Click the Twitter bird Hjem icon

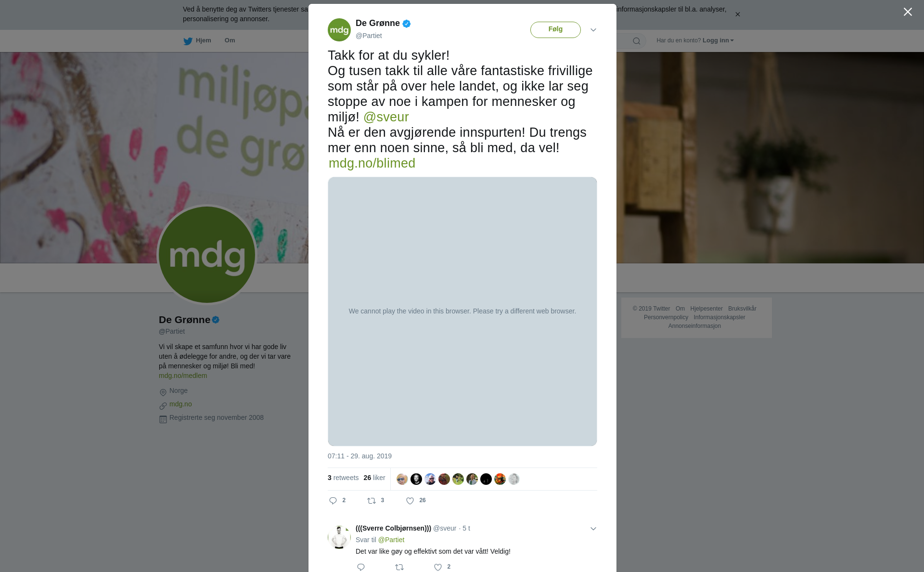pos(188,41)
